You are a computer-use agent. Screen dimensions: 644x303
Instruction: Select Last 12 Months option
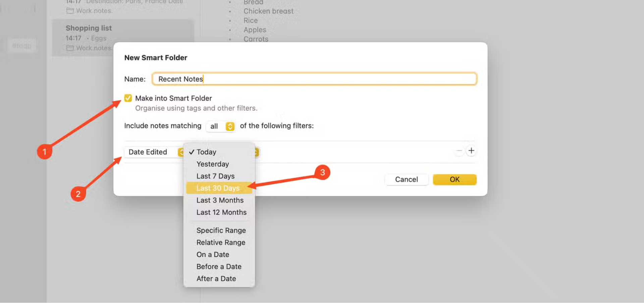[221, 212]
